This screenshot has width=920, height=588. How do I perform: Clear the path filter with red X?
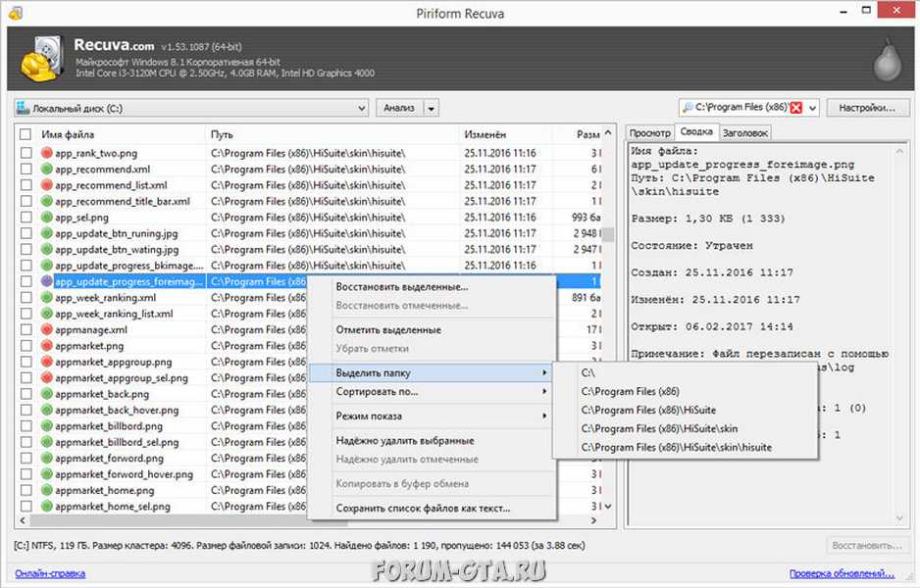pyautogui.click(x=795, y=108)
